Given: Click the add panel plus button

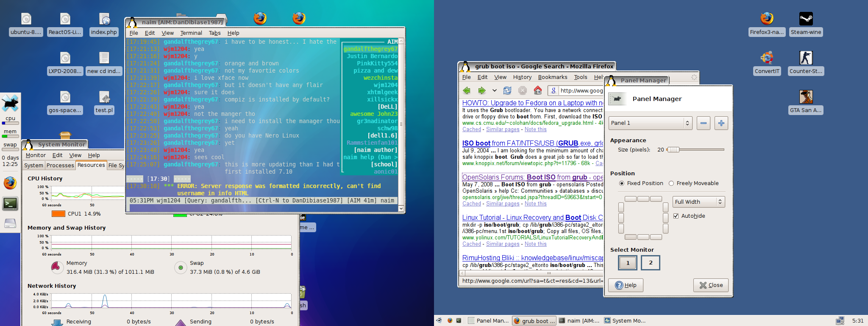Looking at the screenshot, I should pos(721,123).
